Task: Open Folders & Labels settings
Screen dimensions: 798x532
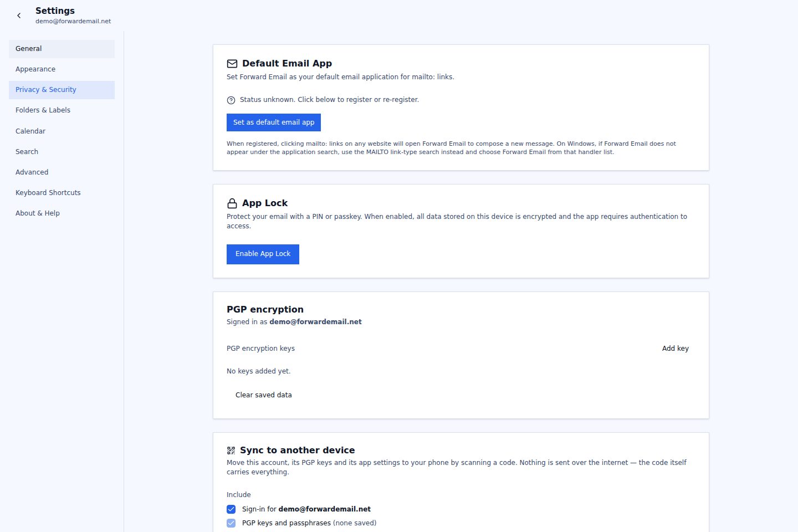Action: 62,110
